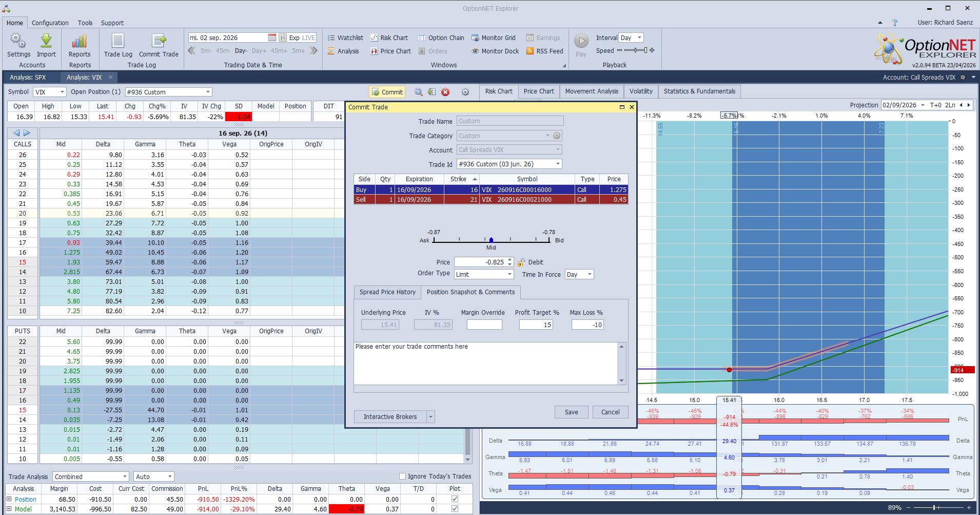Open the Trade Log
The height and width of the screenshot is (515, 980).
point(118,45)
